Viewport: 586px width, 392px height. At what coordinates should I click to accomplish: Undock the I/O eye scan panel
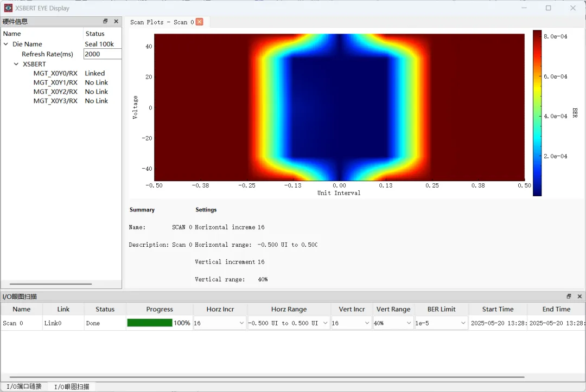pyautogui.click(x=569, y=296)
